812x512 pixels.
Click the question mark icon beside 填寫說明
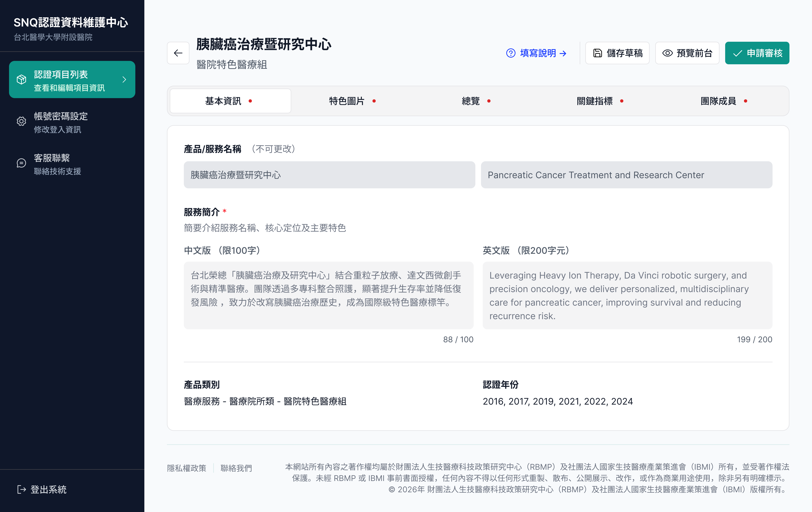pyautogui.click(x=511, y=53)
